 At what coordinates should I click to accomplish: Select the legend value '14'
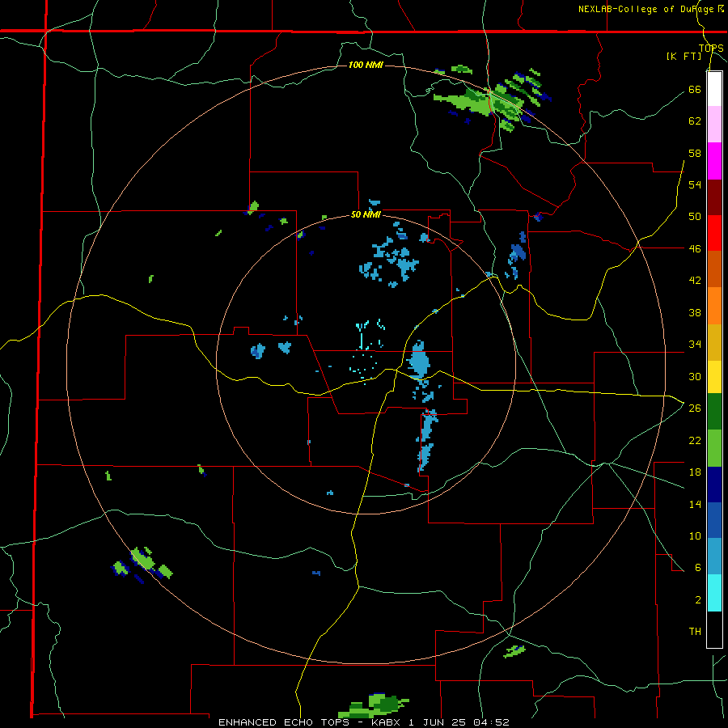coord(695,504)
